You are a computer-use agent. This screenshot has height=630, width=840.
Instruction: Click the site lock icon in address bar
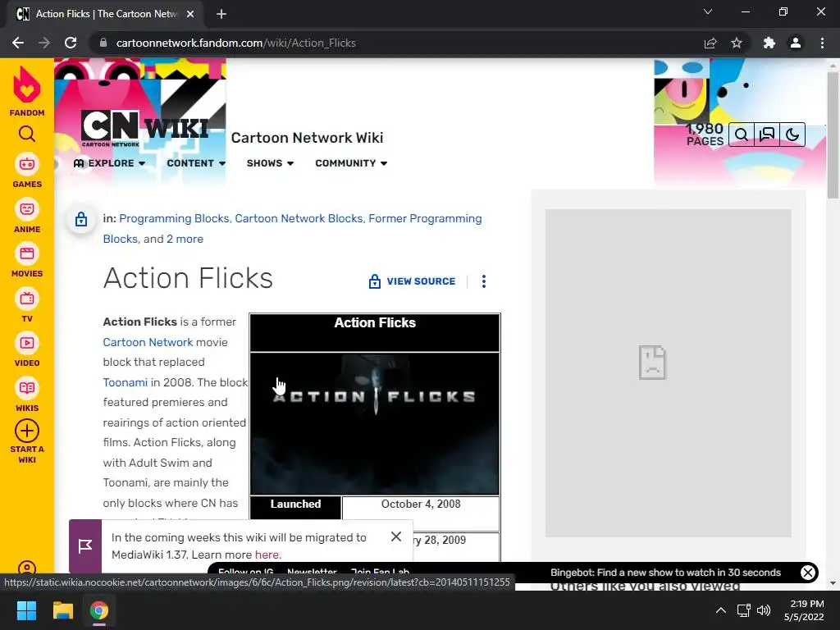[x=103, y=43]
